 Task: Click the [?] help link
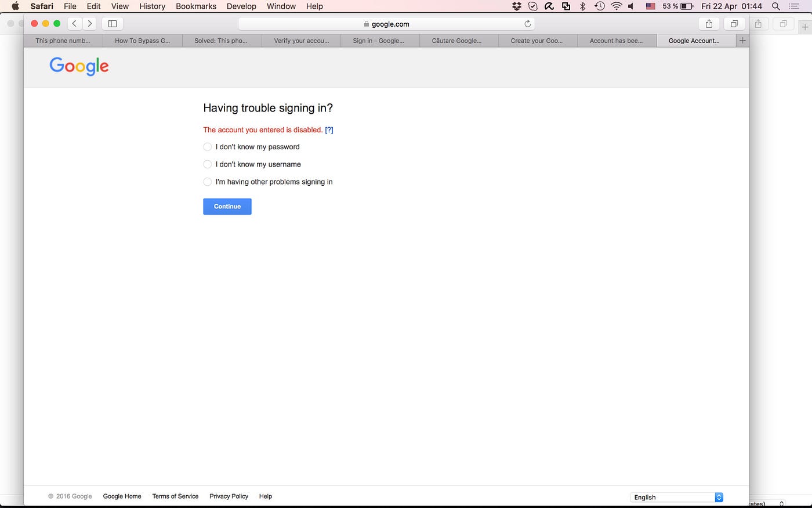(x=329, y=130)
